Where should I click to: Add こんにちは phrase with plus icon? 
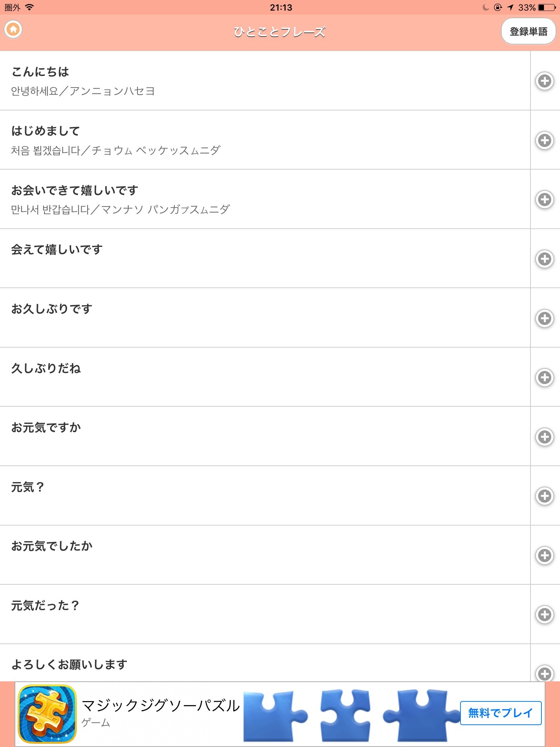click(544, 81)
